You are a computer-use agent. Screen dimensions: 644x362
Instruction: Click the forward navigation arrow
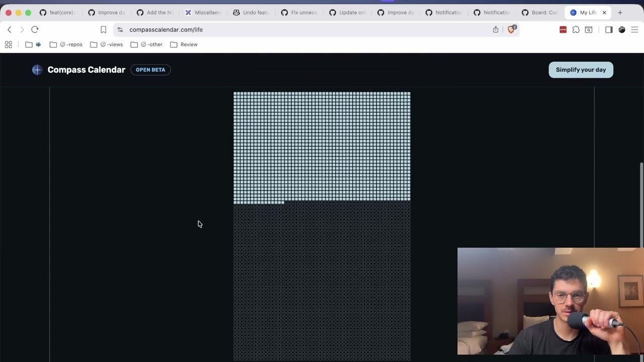(22, 30)
